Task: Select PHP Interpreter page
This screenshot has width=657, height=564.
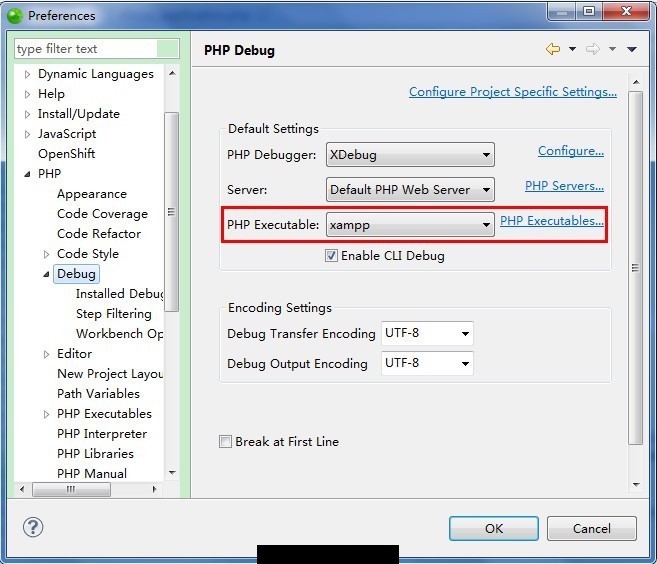Action: pyautogui.click(x=102, y=434)
